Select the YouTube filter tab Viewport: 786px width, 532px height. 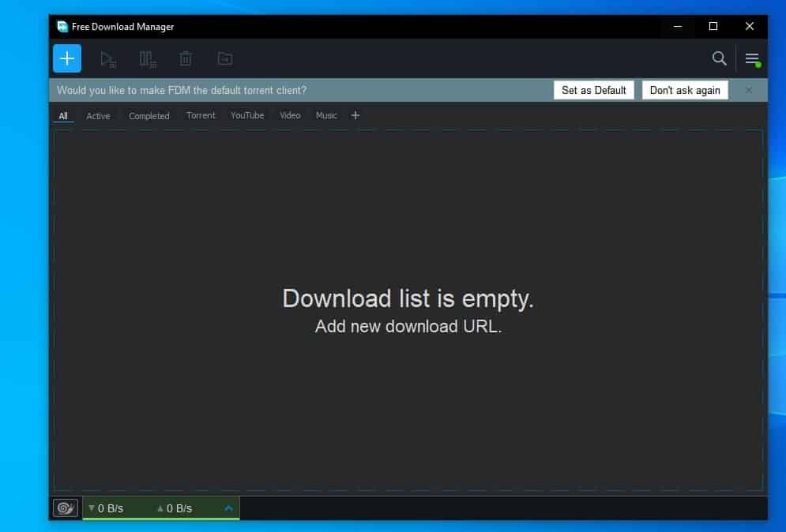[247, 115]
